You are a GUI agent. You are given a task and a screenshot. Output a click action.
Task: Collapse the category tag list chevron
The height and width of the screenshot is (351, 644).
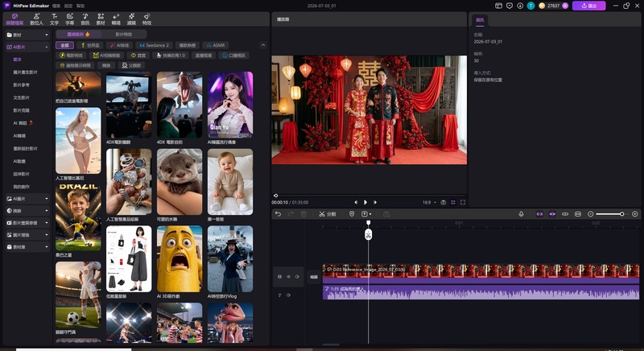(263, 45)
